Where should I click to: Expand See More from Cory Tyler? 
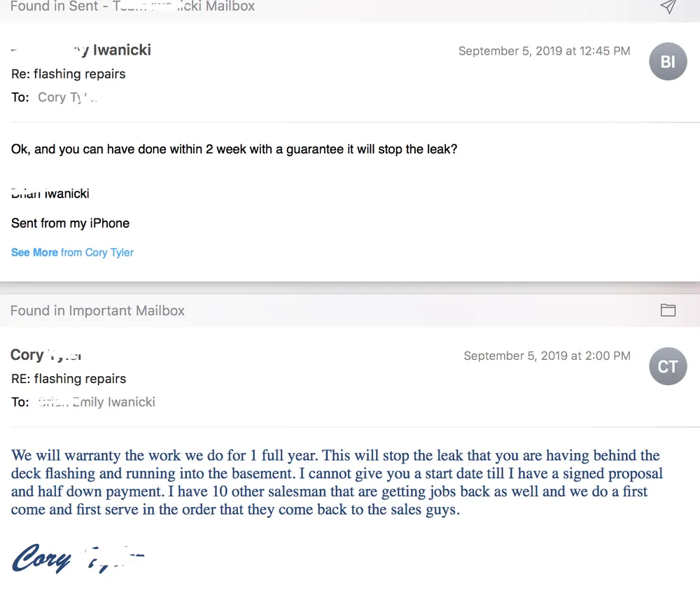point(72,252)
